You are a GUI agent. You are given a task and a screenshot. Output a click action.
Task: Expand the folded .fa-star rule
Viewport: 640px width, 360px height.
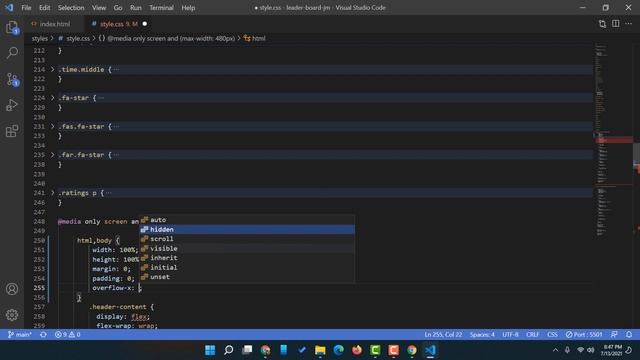click(x=52, y=98)
